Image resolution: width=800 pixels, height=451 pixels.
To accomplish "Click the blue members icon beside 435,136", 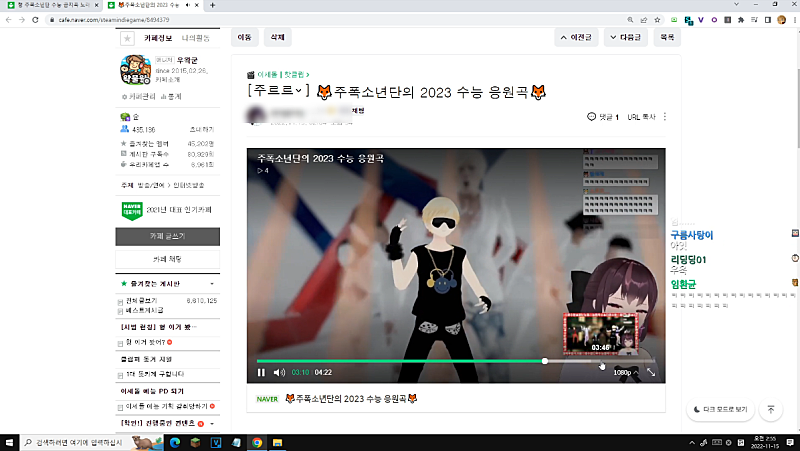I will (x=124, y=129).
